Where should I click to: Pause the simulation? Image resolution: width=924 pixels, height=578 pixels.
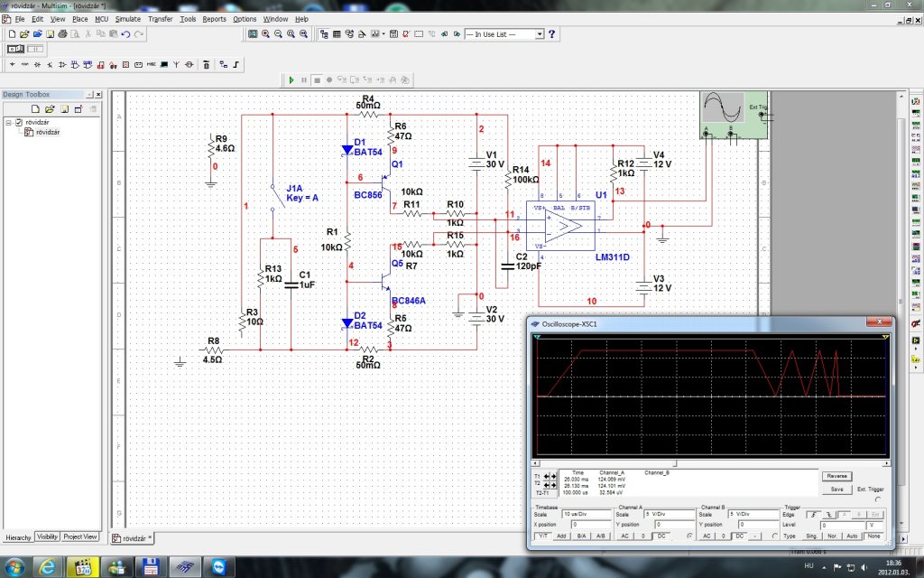304,79
